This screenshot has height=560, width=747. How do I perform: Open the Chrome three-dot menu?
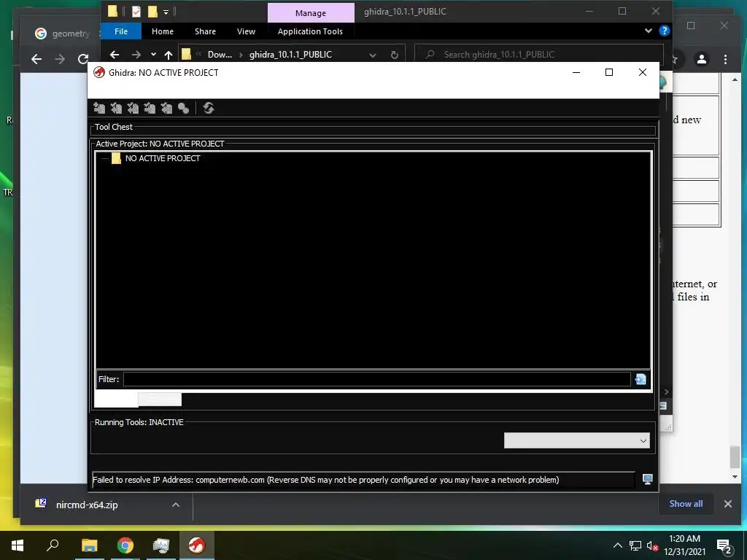coord(725,59)
